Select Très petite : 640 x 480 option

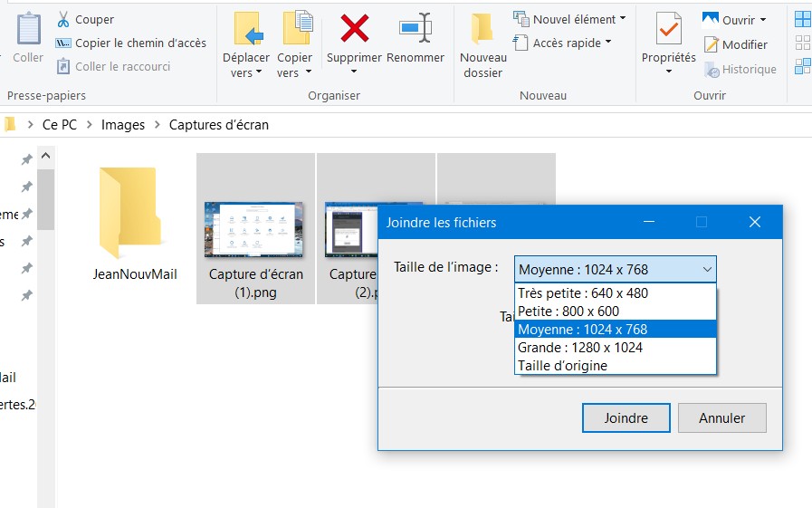(583, 293)
